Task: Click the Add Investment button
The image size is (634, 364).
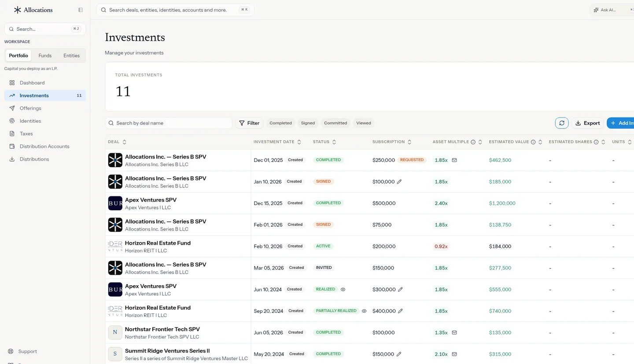Action: tap(620, 123)
